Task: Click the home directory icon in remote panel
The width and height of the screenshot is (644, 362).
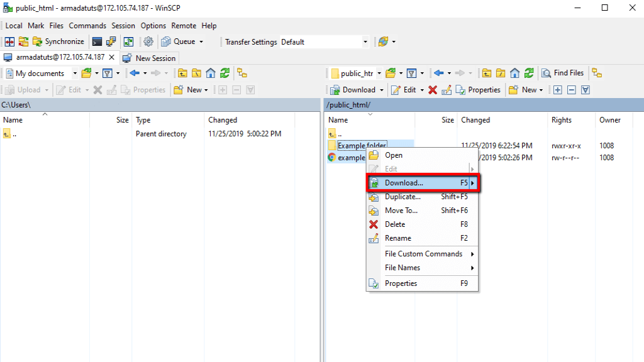Action: point(514,74)
